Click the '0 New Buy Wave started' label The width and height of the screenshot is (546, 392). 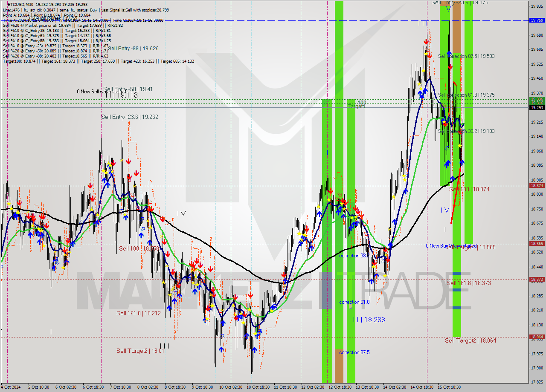[x=451, y=246]
